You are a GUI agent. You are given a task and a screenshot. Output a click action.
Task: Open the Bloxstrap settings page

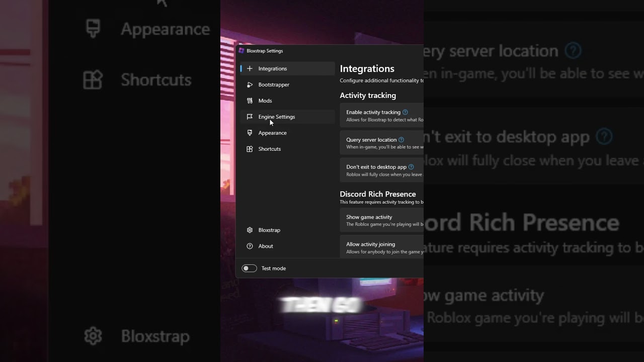[287, 230]
